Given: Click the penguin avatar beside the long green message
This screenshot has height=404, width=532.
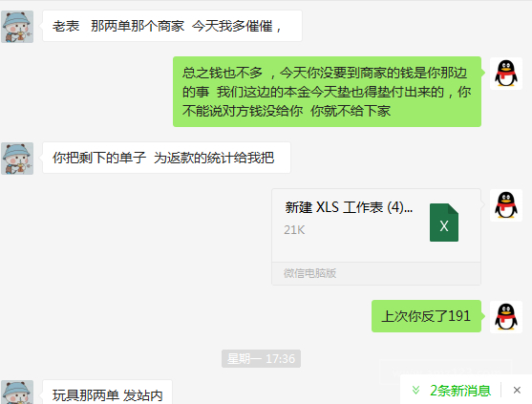Looking at the screenshot, I should coord(506,74).
